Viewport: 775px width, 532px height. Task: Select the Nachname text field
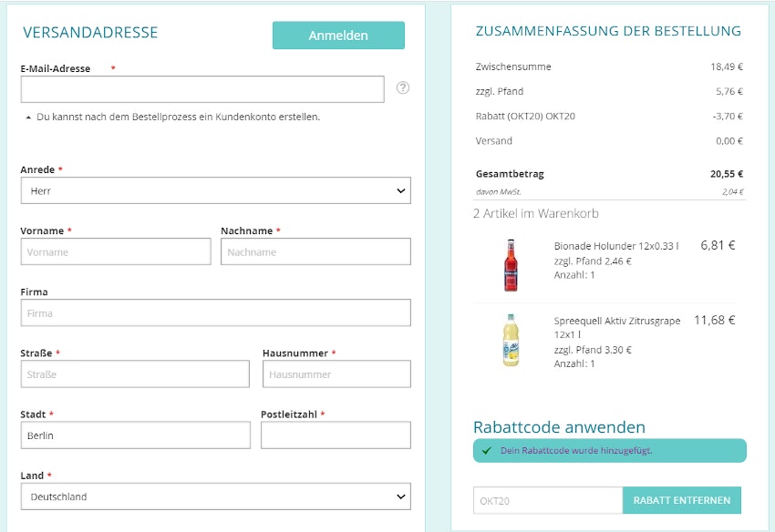click(x=315, y=252)
